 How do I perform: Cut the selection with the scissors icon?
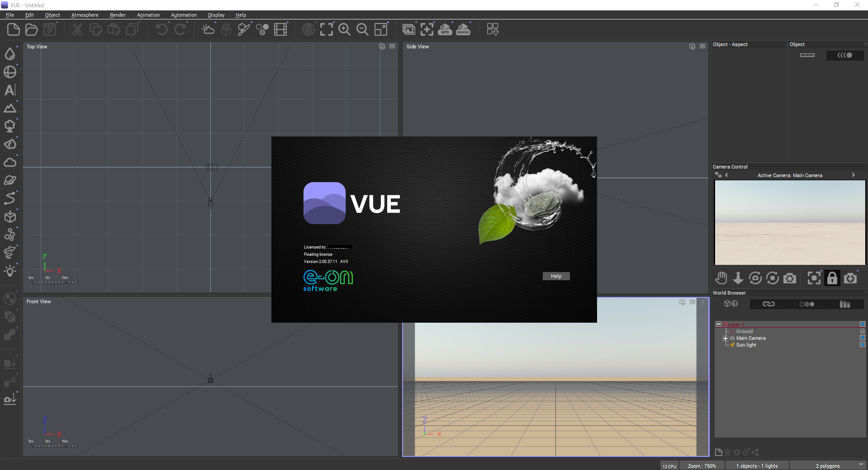click(77, 30)
